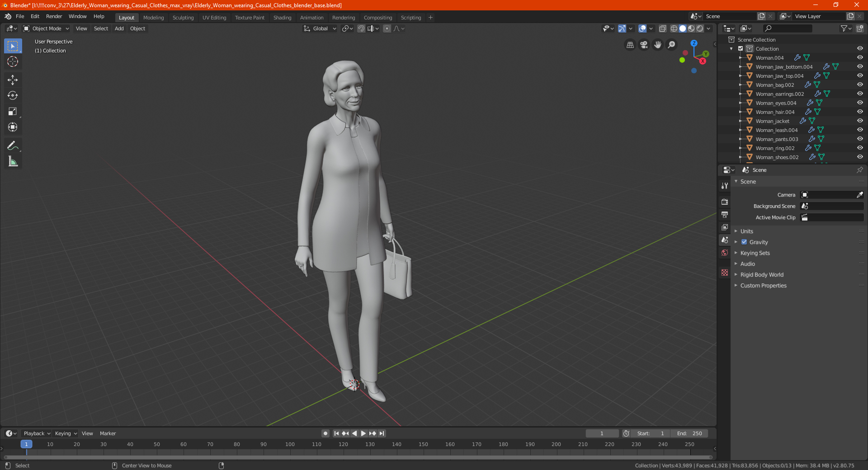868x470 pixels.
Task: Switch to the UV Editing workspace tab
Action: (x=214, y=18)
